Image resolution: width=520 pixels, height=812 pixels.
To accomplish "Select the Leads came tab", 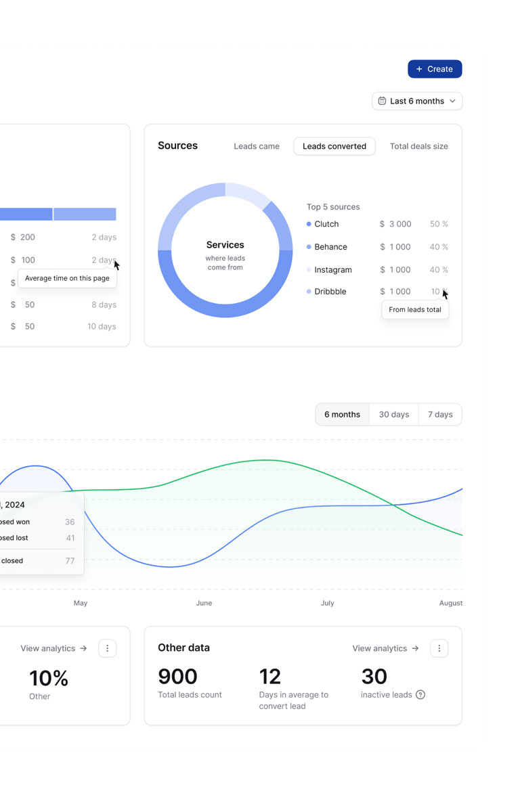I will tap(257, 146).
